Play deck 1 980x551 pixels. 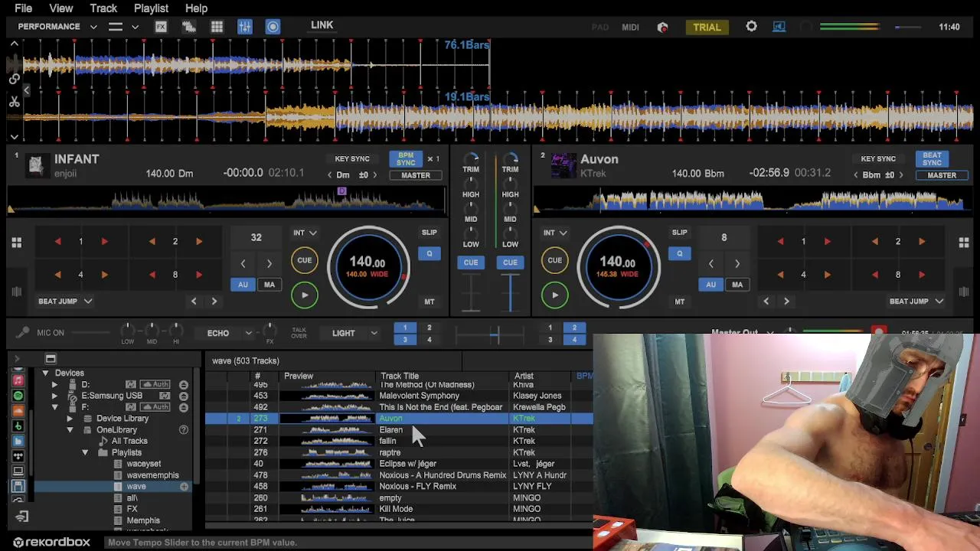[304, 295]
